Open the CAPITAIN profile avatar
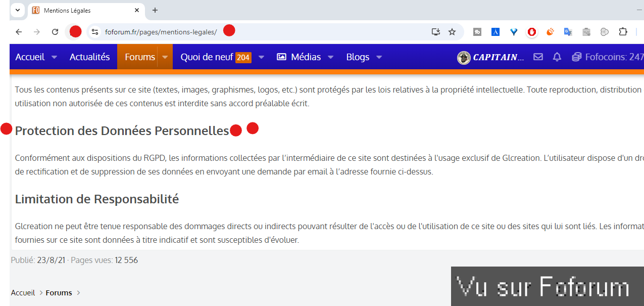Viewport: 644px width, 306px height. pos(463,57)
